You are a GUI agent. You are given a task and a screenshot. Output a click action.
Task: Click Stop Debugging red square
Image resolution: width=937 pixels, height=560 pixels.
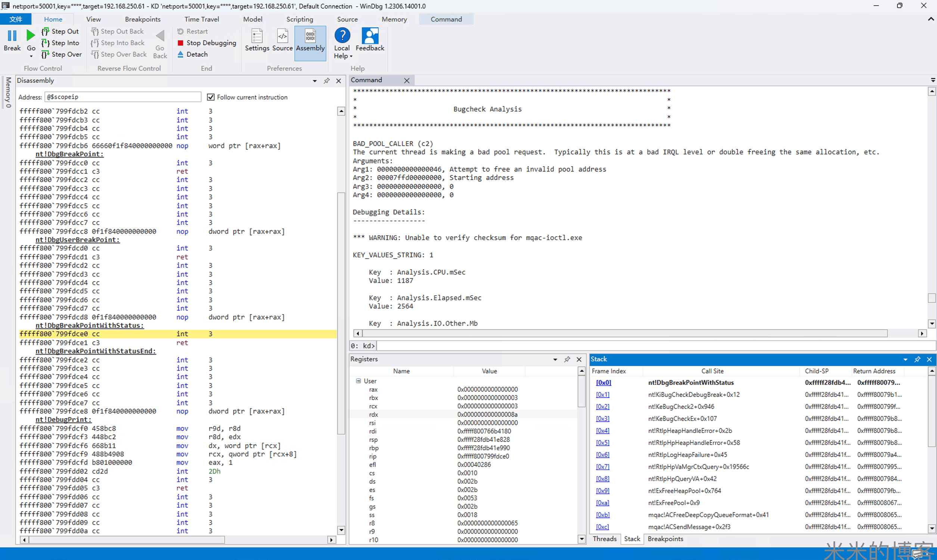pos(180,43)
